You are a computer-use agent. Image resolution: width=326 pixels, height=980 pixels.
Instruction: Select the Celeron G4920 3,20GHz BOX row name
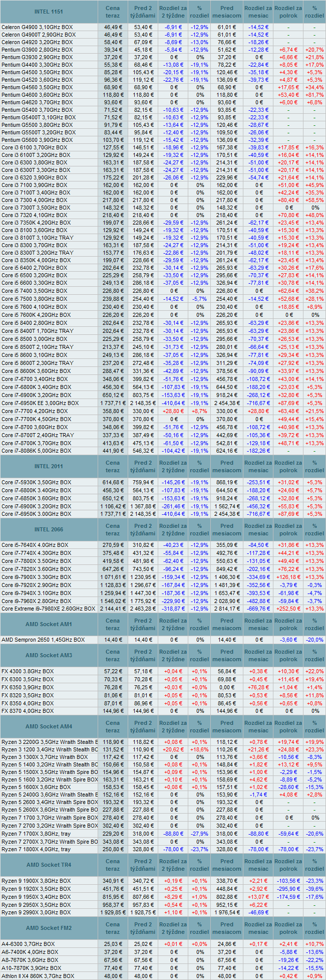coord(37,42)
